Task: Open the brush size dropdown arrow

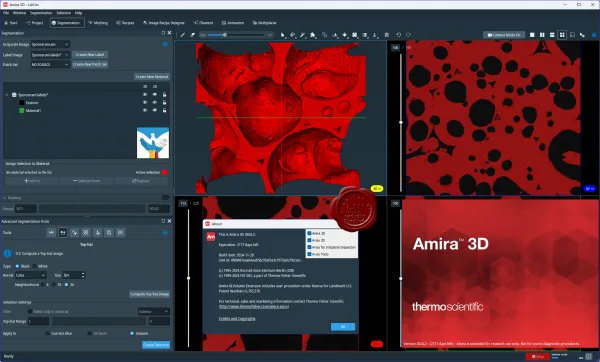Action: coord(270,35)
